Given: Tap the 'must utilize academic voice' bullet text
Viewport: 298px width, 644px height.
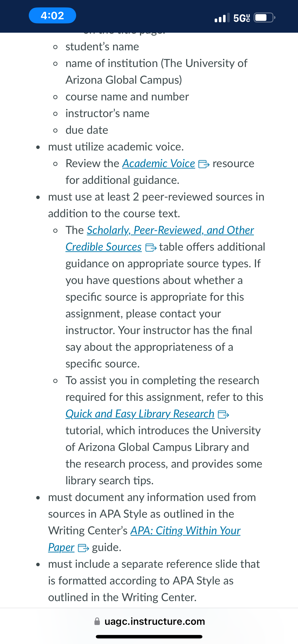Looking at the screenshot, I should pyautogui.click(x=116, y=147).
